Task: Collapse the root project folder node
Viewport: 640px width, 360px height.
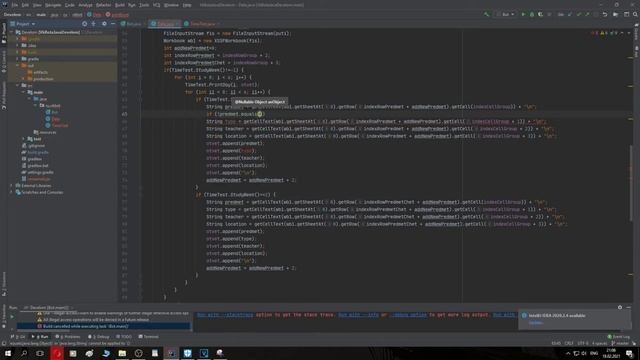Action: [x=11, y=32]
